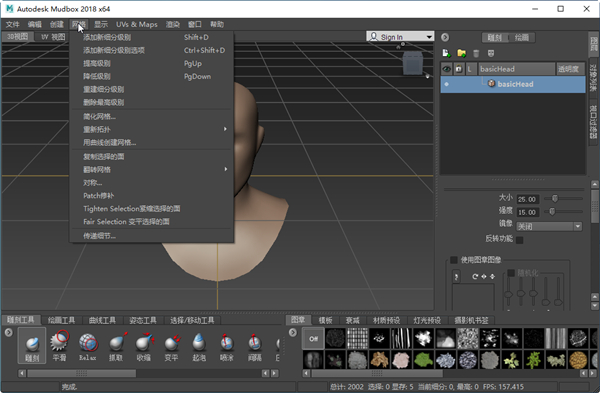
Task: Open the 文件 menu
Action: 12,24
